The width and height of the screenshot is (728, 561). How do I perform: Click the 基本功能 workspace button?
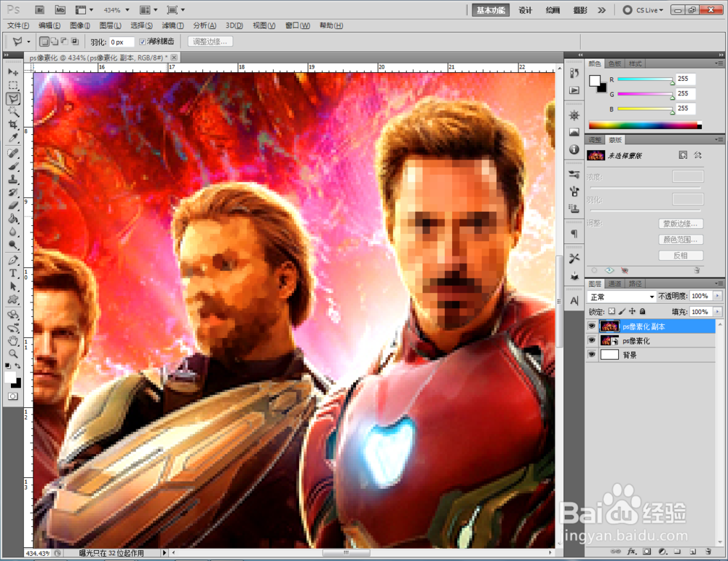pyautogui.click(x=490, y=10)
